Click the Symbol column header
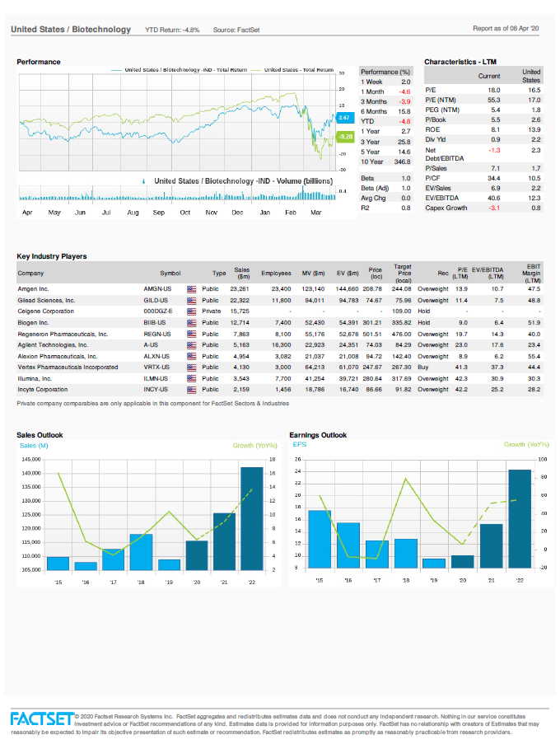Image resolution: width=560 pixels, height=744 pixels. point(170,274)
